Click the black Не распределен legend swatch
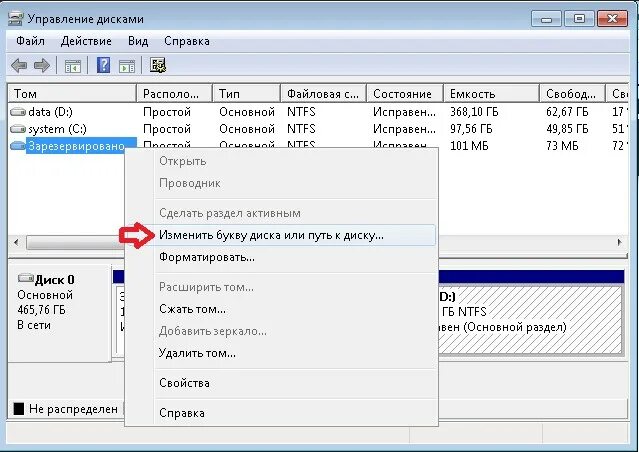 19,408
